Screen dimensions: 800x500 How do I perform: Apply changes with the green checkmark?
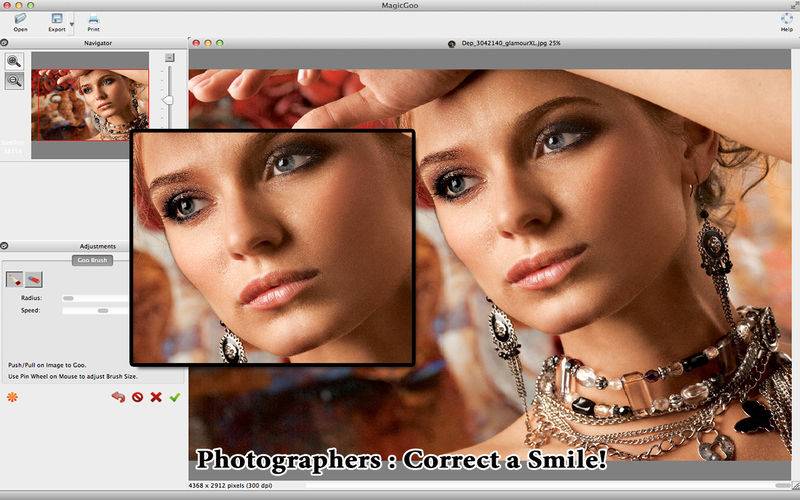pyautogui.click(x=175, y=397)
